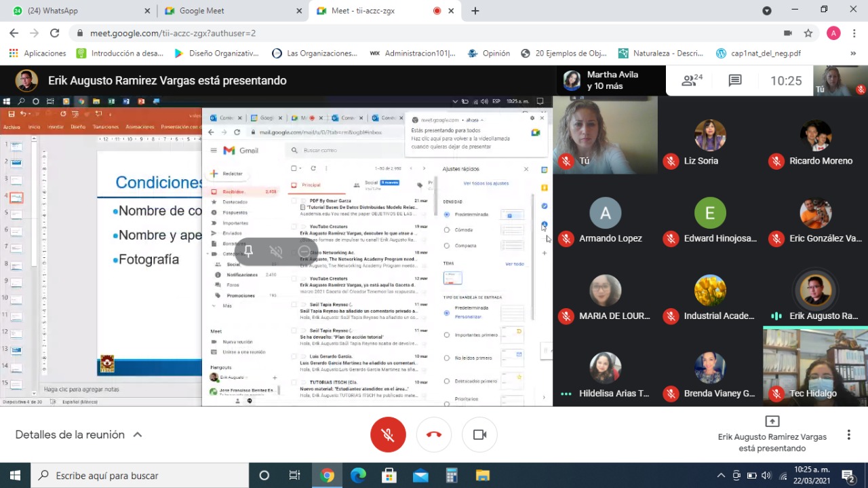The width and height of the screenshot is (868, 488).
Task: Open File Explorer from the taskbar
Action: 482,475
